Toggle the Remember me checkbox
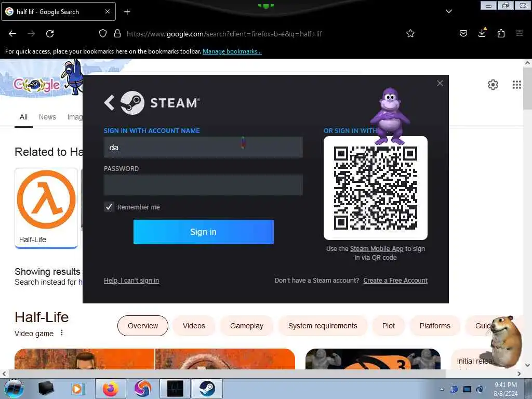Viewport: 532px width, 399px height. click(109, 207)
